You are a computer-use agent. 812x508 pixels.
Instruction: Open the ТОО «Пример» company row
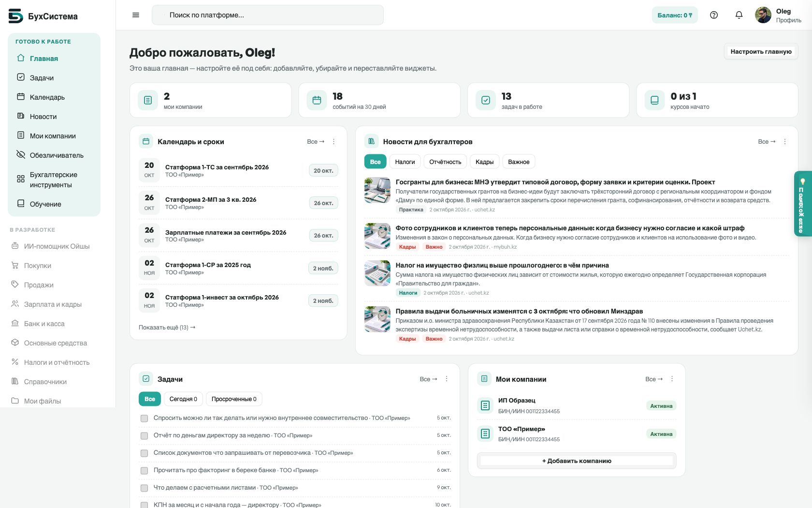click(577, 433)
